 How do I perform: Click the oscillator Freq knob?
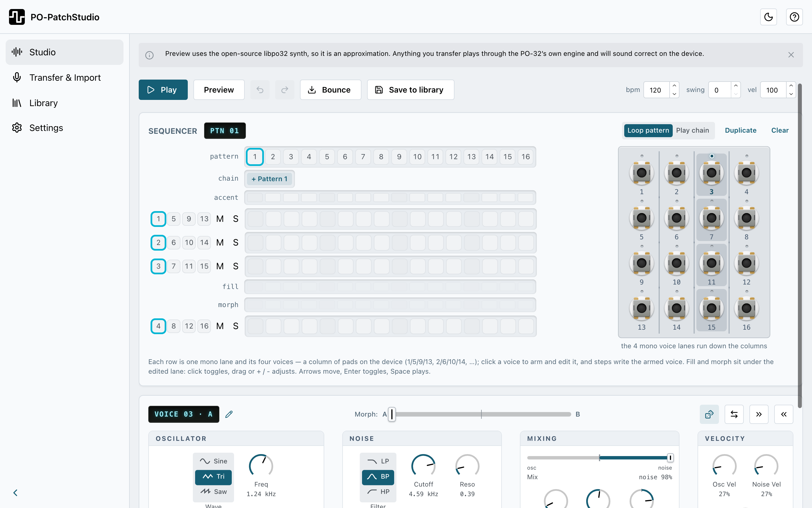click(261, 466)
